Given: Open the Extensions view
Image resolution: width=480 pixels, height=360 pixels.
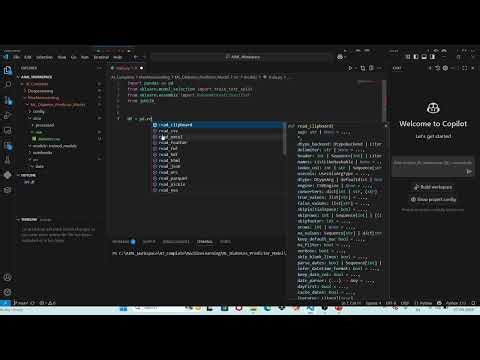Looking at the screenshot, I should pos(7,146).
